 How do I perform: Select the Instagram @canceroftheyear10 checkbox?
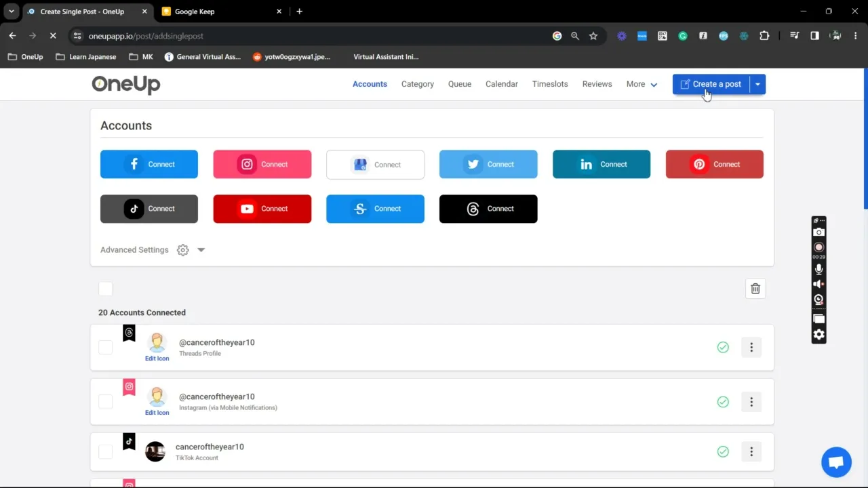click(x=105, y=402)
